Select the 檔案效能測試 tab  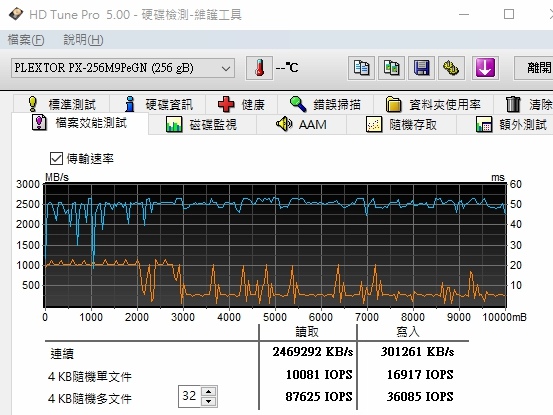[x=80, y=123]
